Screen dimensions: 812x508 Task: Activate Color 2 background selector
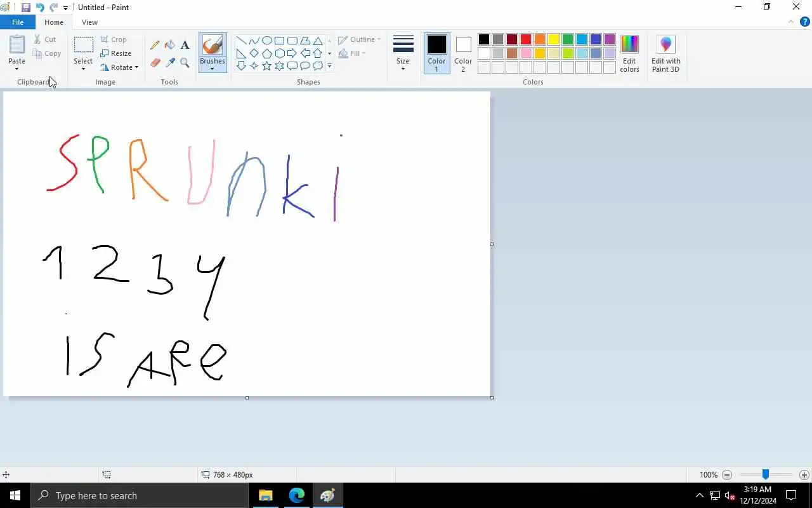coord(463,53)
